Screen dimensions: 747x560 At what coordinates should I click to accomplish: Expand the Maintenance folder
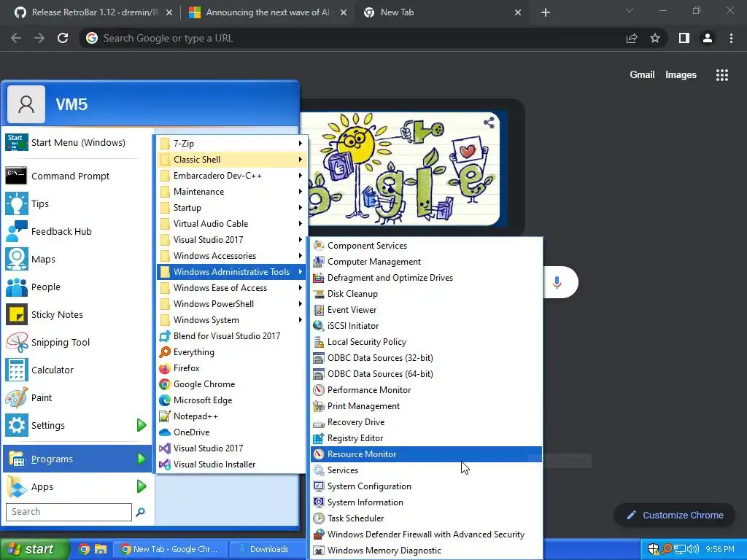click(x=231, y=192)
